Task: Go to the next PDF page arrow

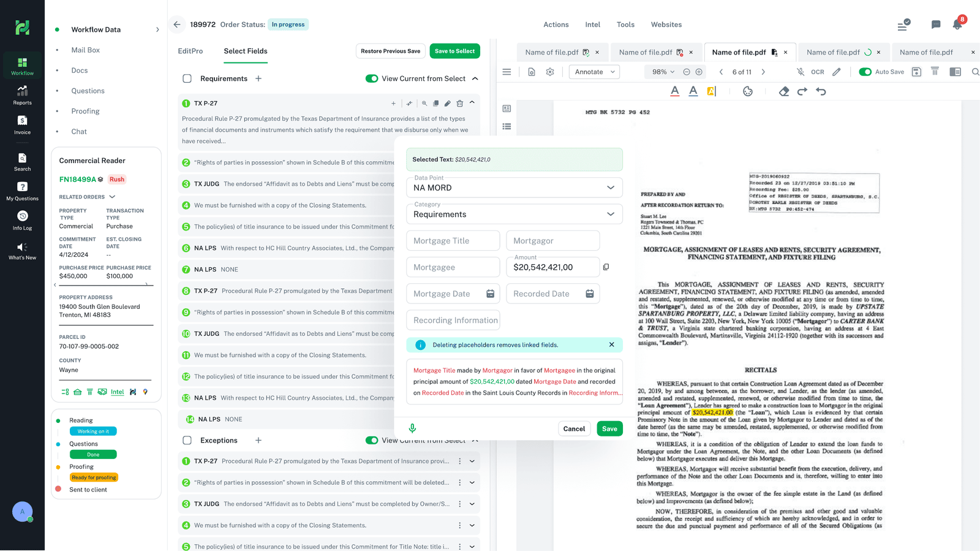Action: pos(763,72)
